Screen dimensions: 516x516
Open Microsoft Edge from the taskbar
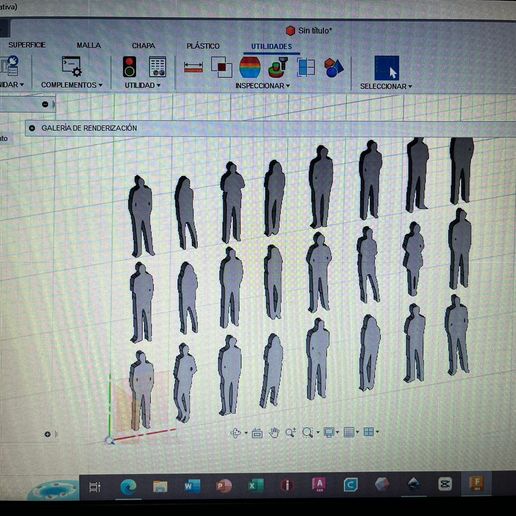pos(128,486)
